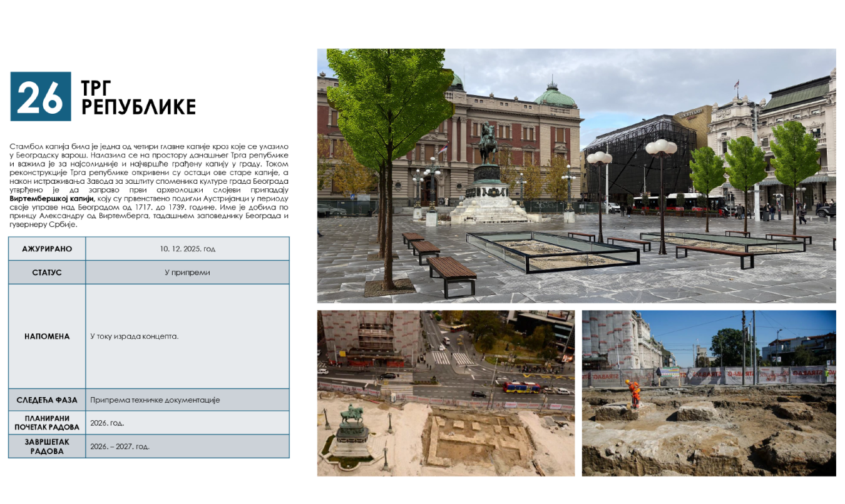Viewport: 845px width, 504px height.
Task: Click the bold Виртембершкој капији text
Action: 51,198
